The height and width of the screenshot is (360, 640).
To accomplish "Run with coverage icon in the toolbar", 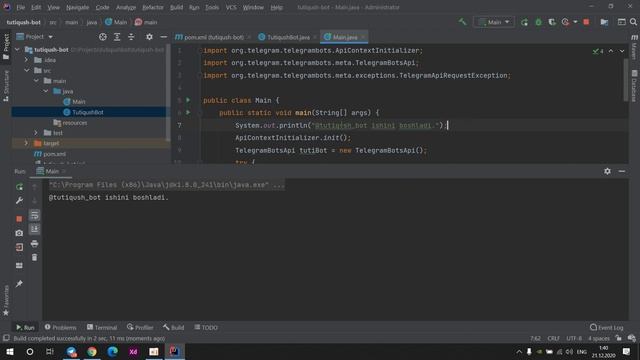I will click(552, 22).
